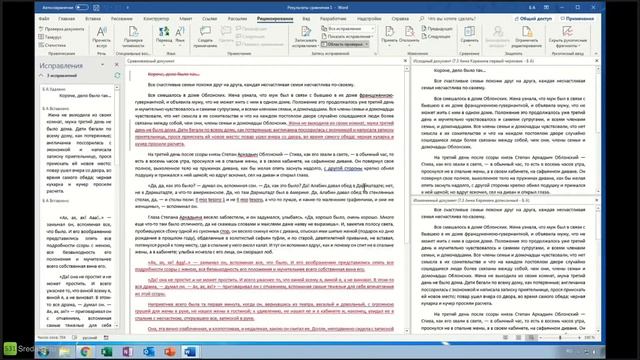Click zoom in plus button
This screenshot has width=640, height=360.
point(579,338)
